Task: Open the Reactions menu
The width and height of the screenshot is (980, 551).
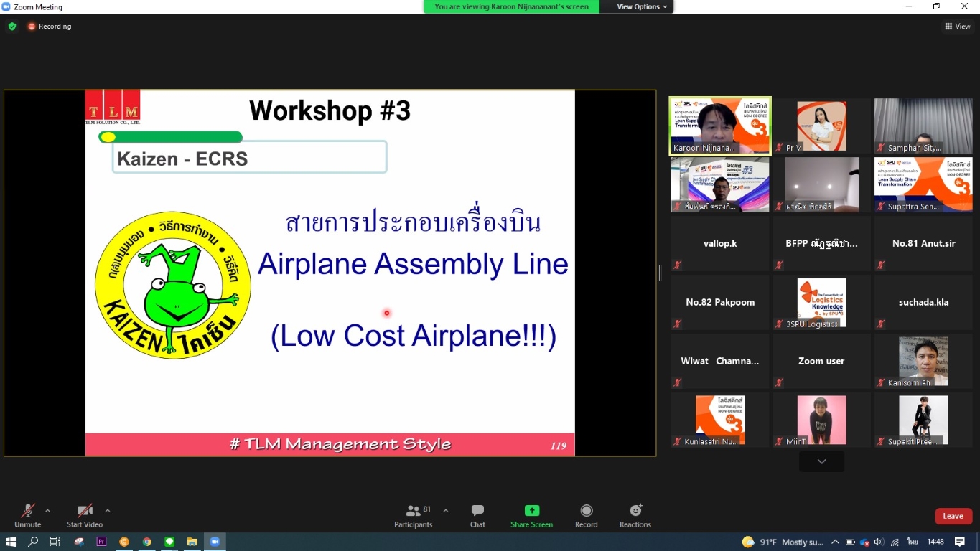Action: [635, 515]
